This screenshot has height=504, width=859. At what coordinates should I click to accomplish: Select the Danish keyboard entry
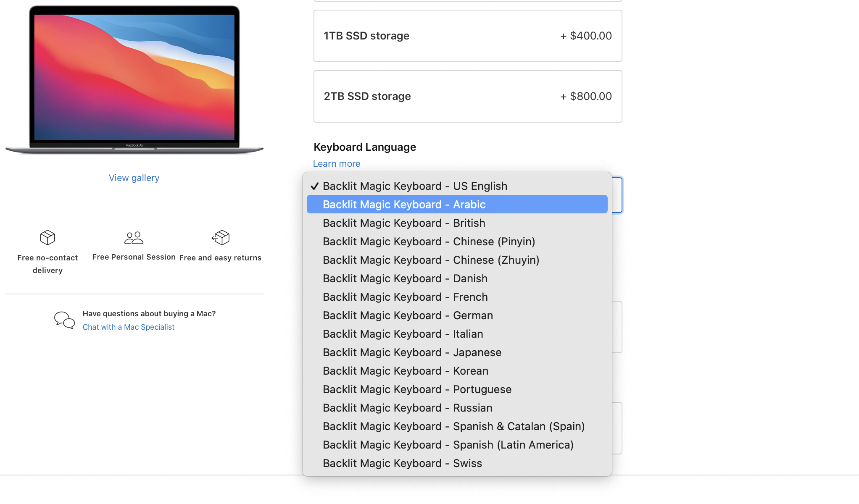(x=405, y=278)
